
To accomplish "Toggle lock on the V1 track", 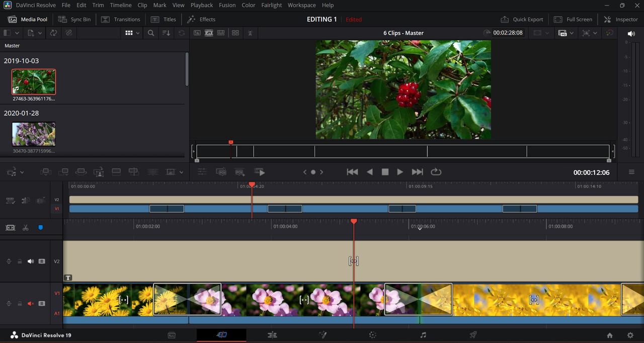I will 20,304.
